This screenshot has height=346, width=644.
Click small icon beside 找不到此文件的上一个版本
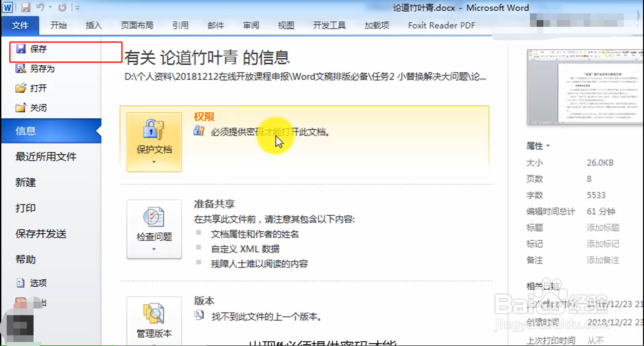[199, 315]
